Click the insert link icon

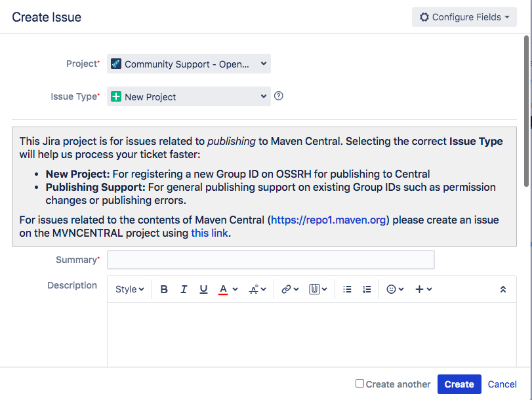pyautogui.click(x=286, y=289)
